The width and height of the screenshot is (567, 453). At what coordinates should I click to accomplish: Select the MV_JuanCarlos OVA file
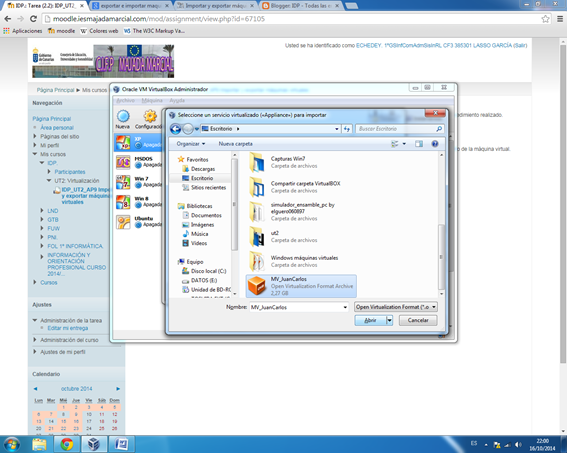[x=301, y=286]
